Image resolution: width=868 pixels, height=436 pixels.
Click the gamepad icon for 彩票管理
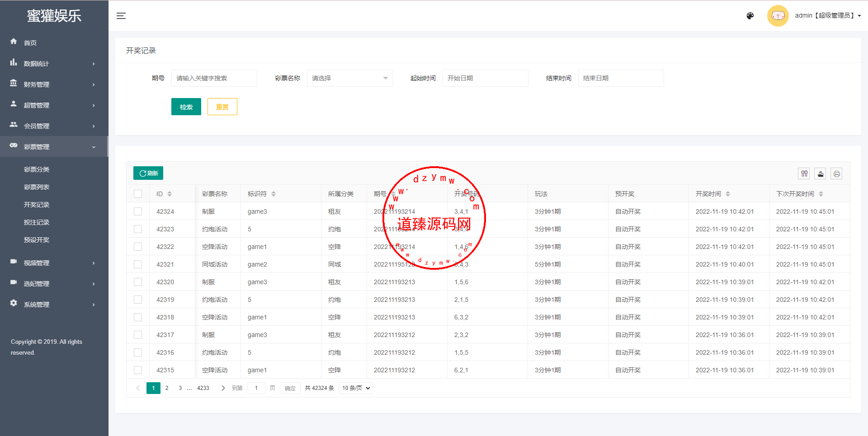[x=14, y=145]
